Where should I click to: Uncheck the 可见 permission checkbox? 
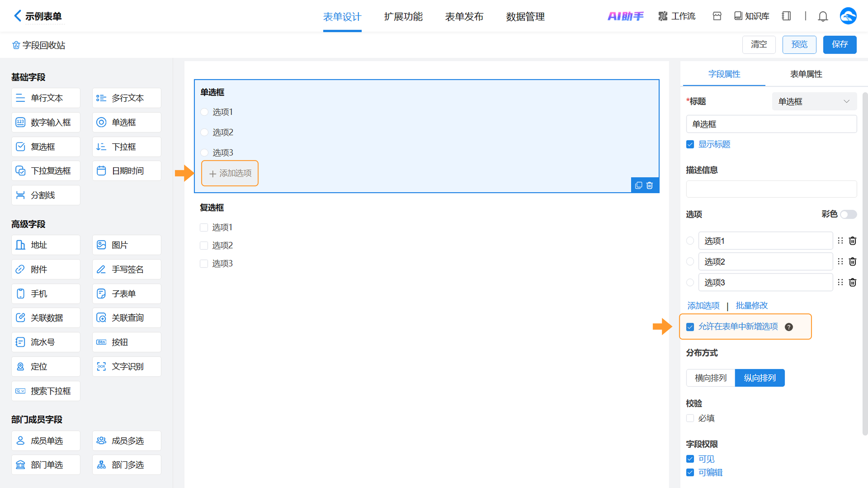tap(690, 459)
